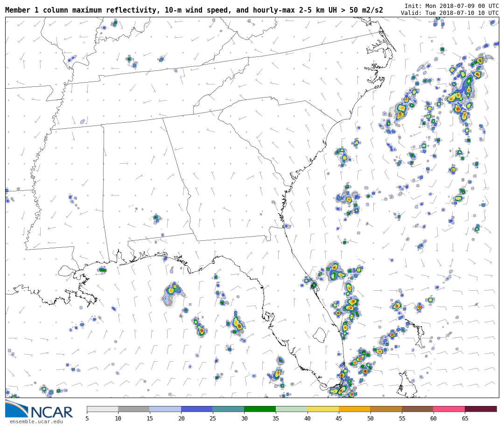The width and height of the screenshot is (504, 427).
Task: Click the colorbar label '40'
Action: coord(307,418)
